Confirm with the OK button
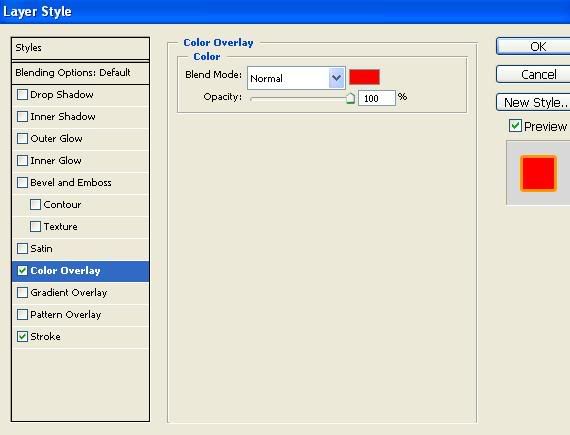 [537, 47]
